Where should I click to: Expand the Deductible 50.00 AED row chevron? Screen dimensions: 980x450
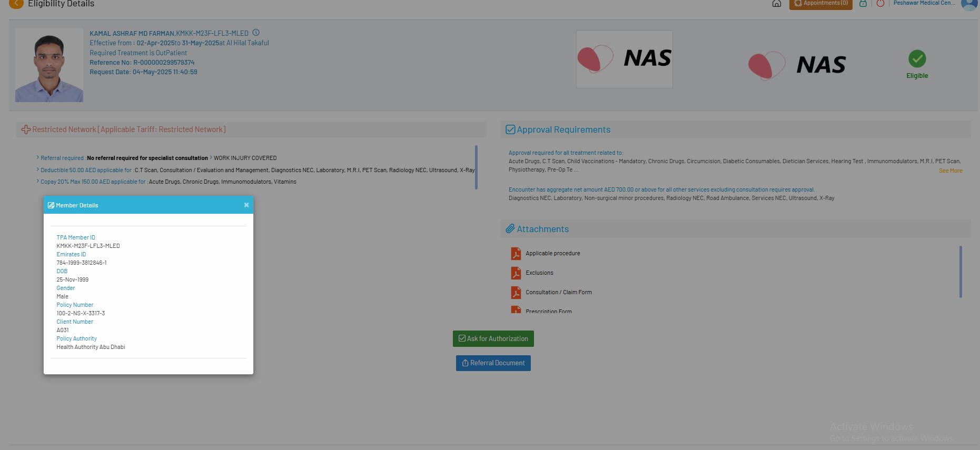pos(38,169)
